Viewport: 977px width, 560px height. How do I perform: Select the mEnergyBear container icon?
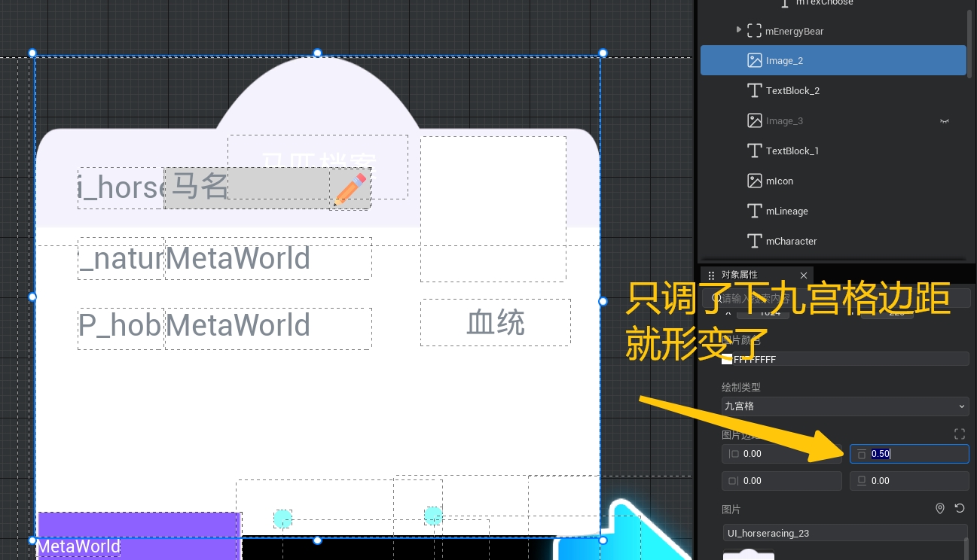click(754, 31)
